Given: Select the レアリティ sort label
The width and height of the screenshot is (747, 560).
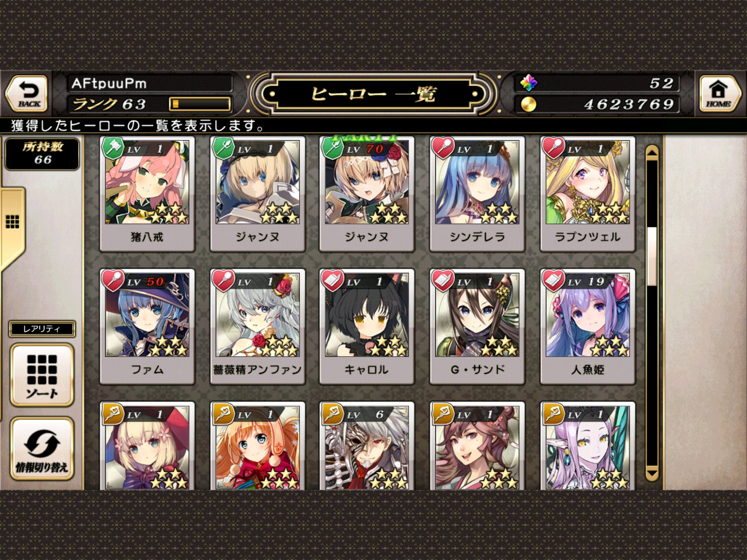Looking at the screenshot, I should pyautogui.click(x=42, y=329).
